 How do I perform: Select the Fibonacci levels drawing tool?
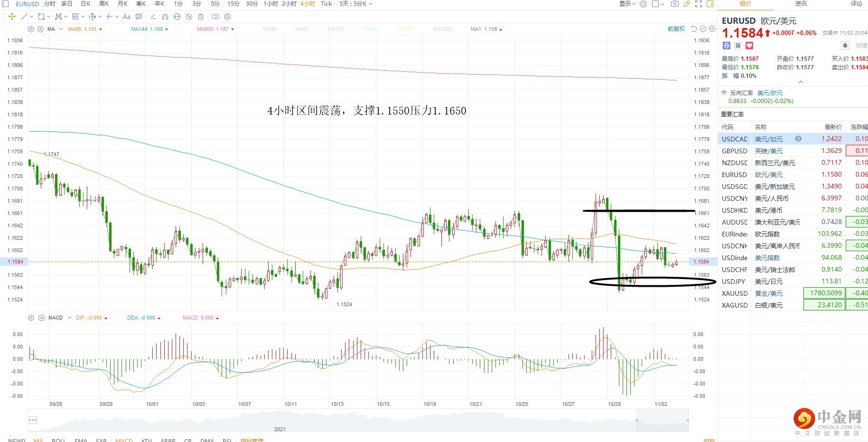(x=75, y=17)
